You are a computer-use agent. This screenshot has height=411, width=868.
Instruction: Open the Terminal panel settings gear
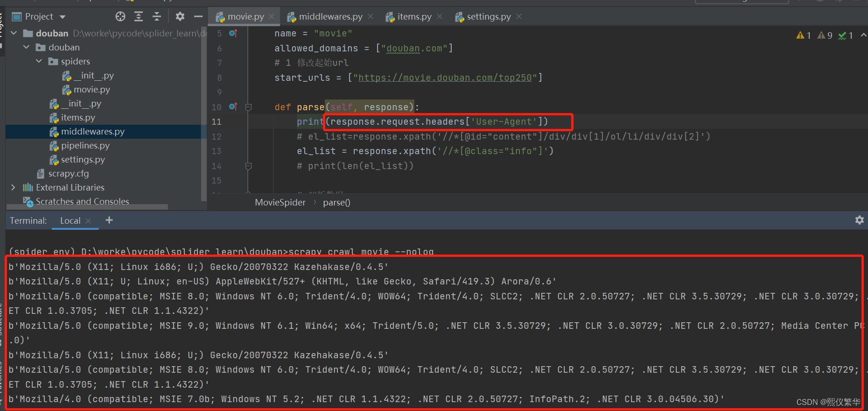point(860,220)
